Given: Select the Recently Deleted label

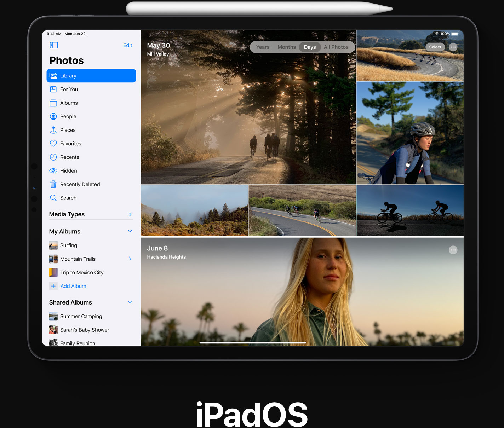Looking at the screenshot, I should pyautogui.click(x=80, y=184).
